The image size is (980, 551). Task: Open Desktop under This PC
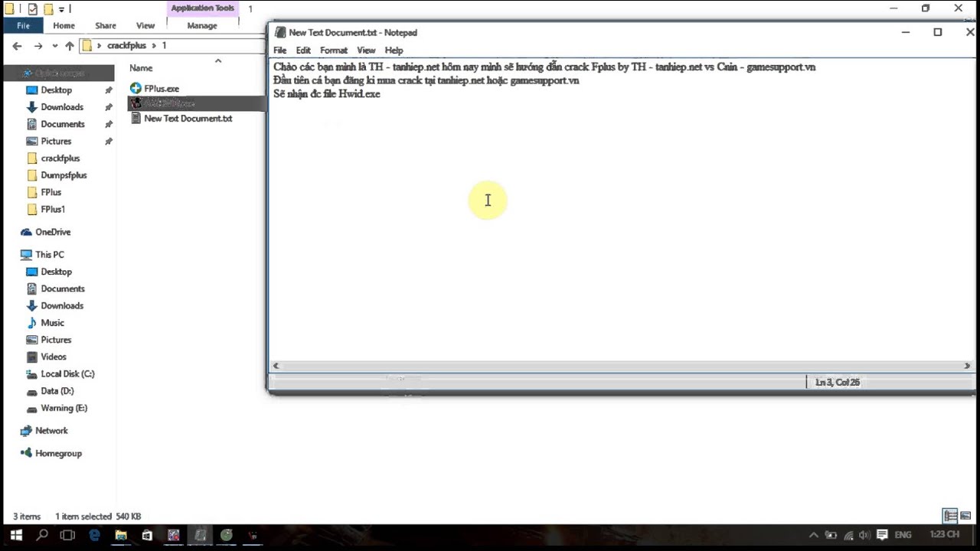(x=56, y=272)
